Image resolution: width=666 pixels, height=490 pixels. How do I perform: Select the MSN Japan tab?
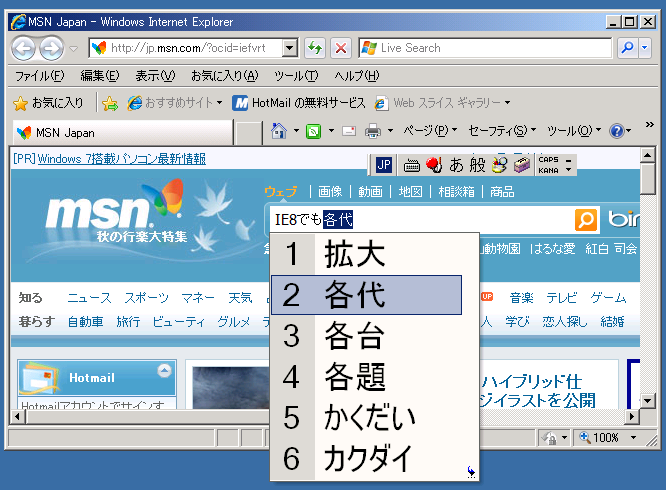[123, 133]
